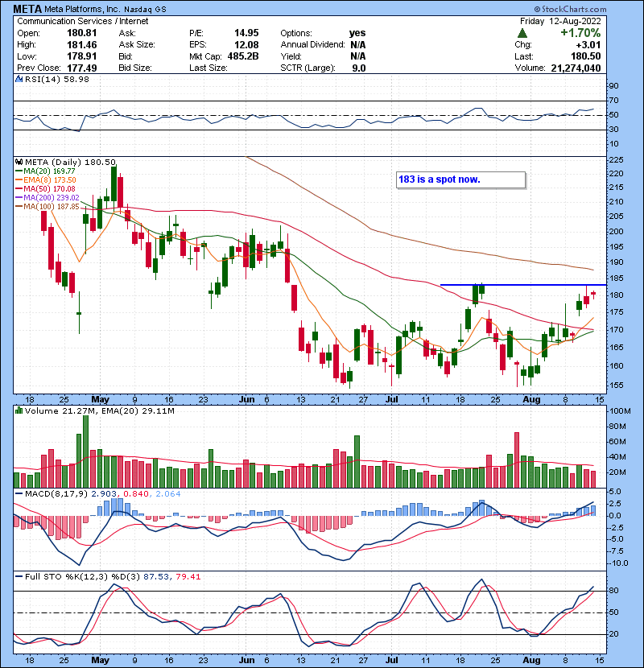Click the Low value 178.91
The width and height of the screenshot is (644, 668).
coord(82,56)
